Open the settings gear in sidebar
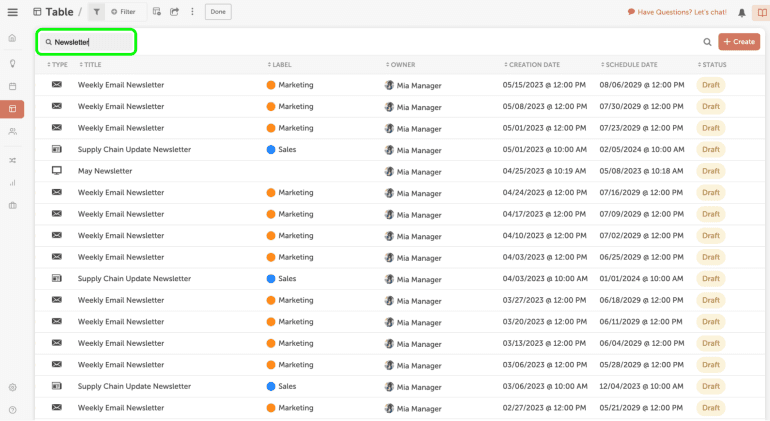 click(x=12, y=387)
